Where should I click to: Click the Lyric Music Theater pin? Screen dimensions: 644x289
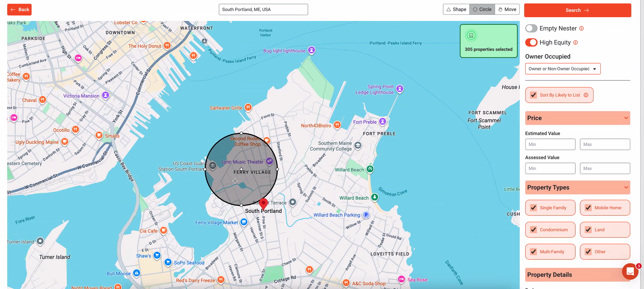click(269, 161)
